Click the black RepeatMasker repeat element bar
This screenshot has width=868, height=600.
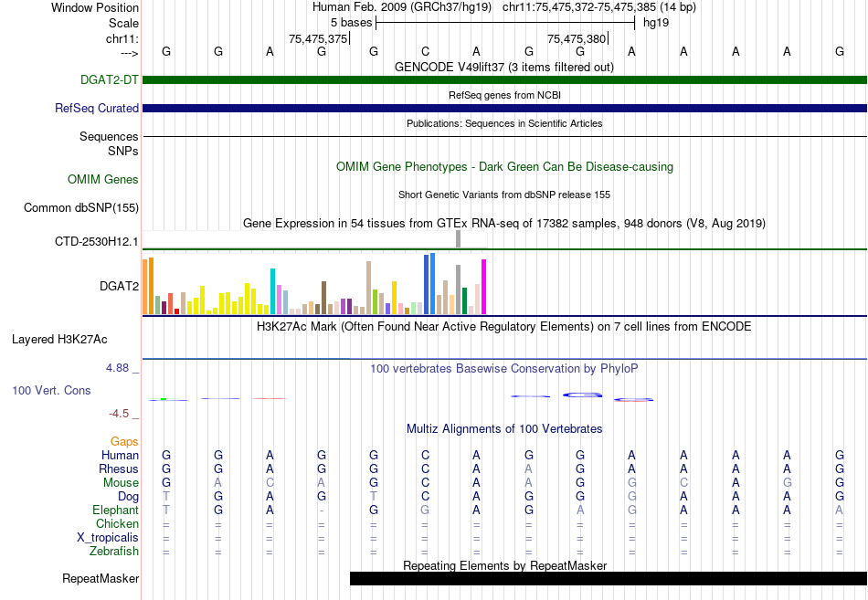(609, 578)
